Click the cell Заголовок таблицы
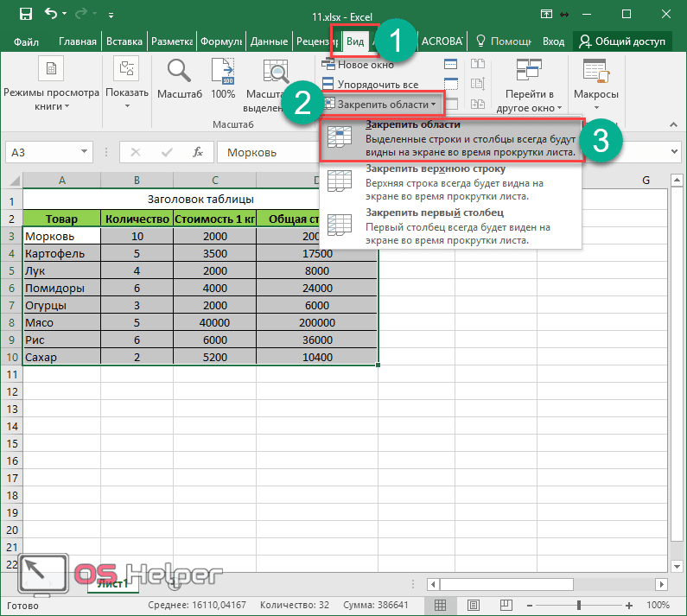 tap(200, 200)
